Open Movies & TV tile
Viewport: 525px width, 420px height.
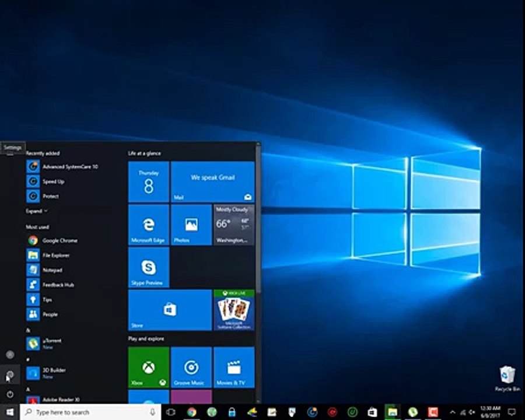(234, 367)
